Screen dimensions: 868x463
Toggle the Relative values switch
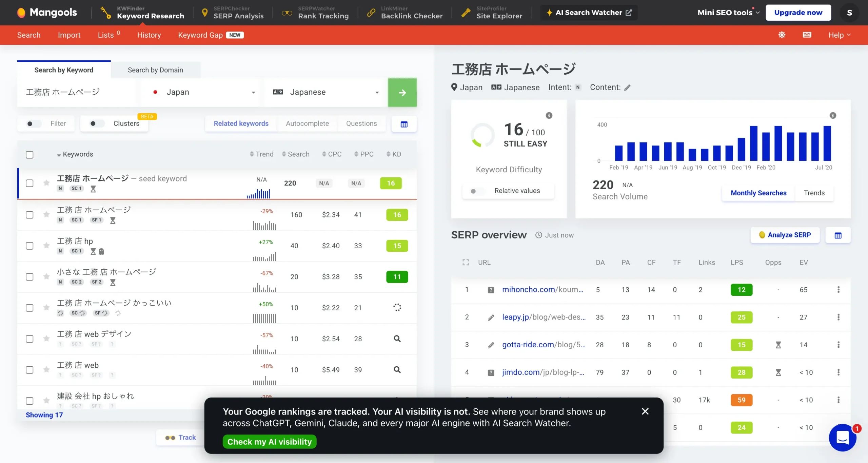point(477,191)
